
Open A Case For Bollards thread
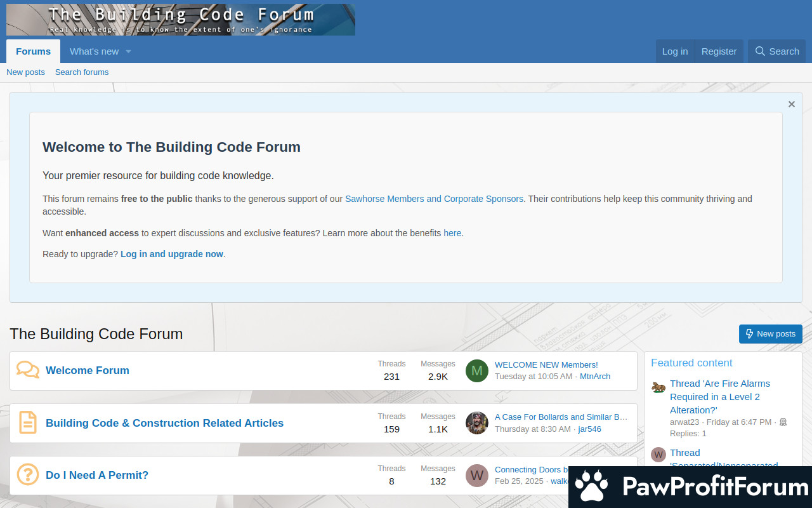pos(561,417)
